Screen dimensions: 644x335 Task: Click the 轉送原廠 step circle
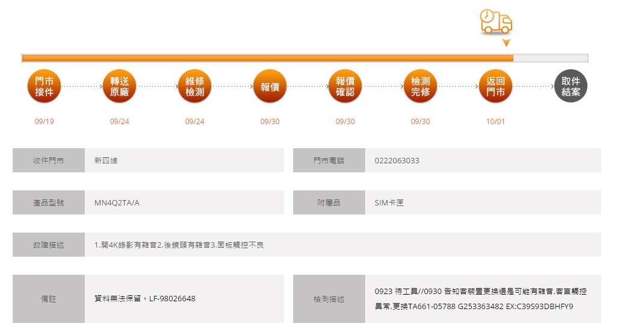(x=119, y=86)
